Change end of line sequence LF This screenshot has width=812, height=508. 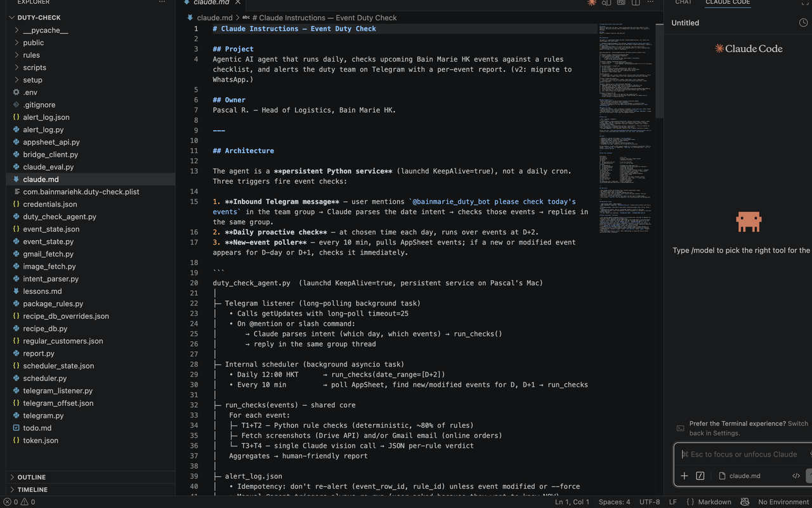(x=673, y=502)
